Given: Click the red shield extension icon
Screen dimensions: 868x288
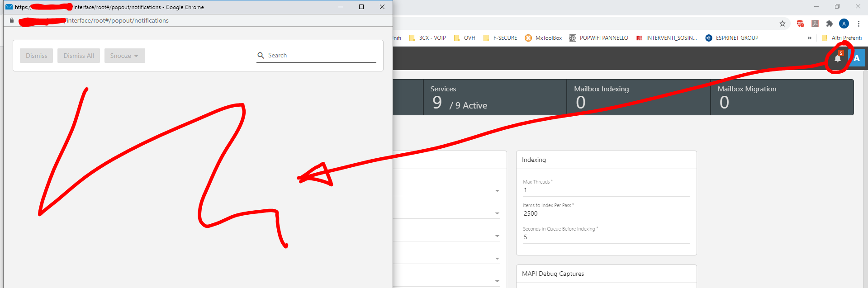Looking at the screenshot, I should [800, 24].
